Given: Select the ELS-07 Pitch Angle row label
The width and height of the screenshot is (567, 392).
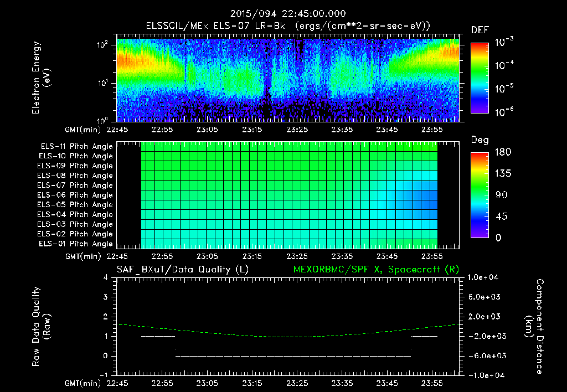Looking at the screenshot, I should pos(75,185).
